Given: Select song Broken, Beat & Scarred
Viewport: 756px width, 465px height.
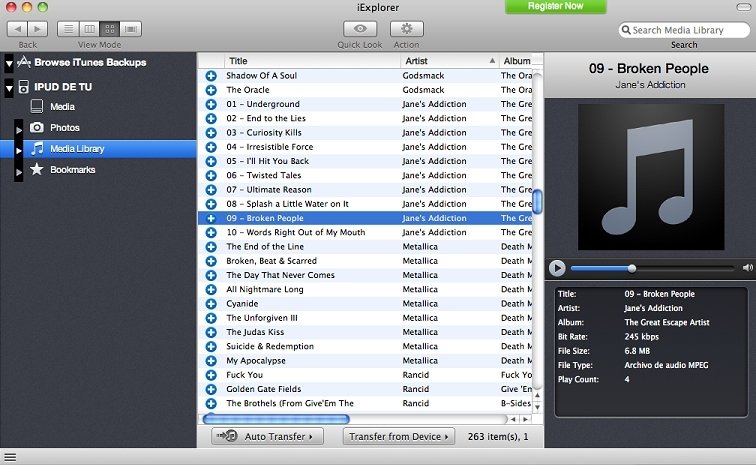Looking at the screenshot, I should click(x=366, y=261).
